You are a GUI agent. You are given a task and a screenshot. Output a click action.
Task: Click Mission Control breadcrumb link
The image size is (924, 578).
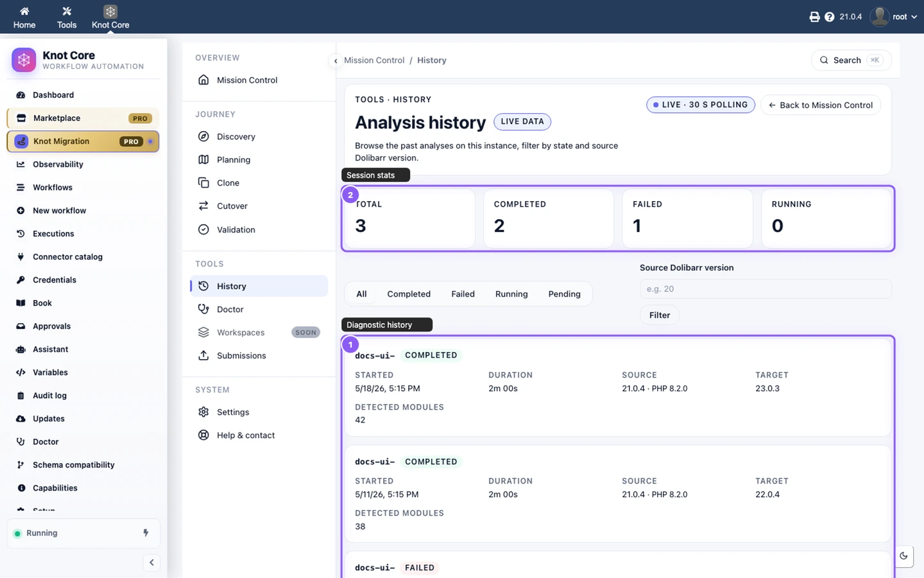click(x=374, y=60)
